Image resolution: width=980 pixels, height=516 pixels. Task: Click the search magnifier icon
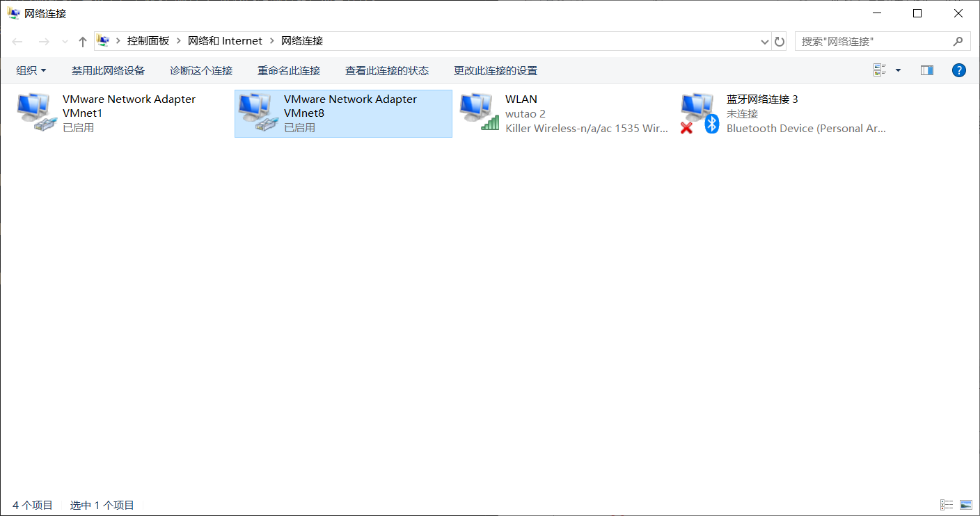[958, 42]
